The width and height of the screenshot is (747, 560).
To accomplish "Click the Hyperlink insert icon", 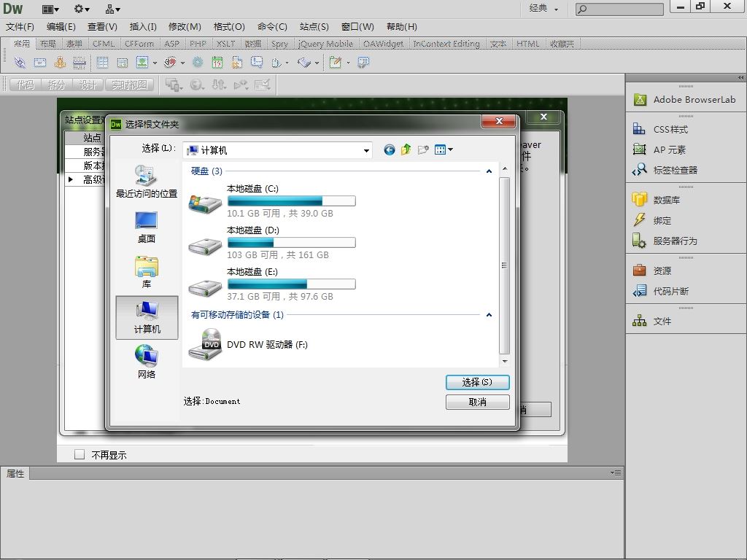I will point(20,63).
